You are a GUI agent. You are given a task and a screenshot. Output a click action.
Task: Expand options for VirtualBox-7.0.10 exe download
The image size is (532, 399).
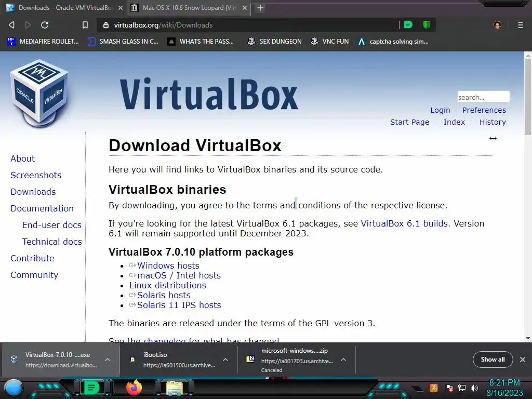point(107,360)
